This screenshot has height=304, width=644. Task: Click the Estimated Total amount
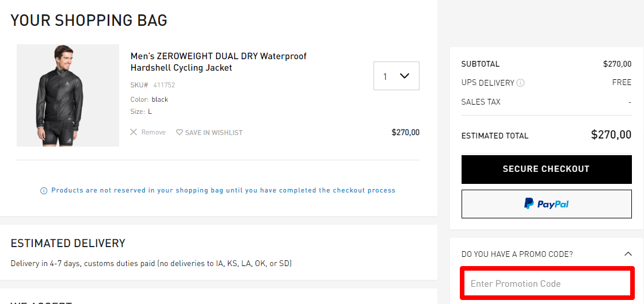pos(611,134)
